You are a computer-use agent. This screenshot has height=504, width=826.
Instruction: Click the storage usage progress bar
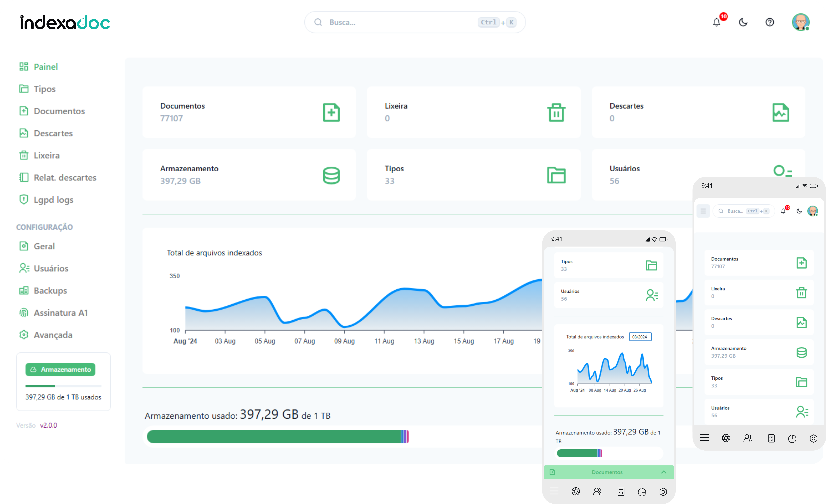pyautogui.click(x=277, y=436)
